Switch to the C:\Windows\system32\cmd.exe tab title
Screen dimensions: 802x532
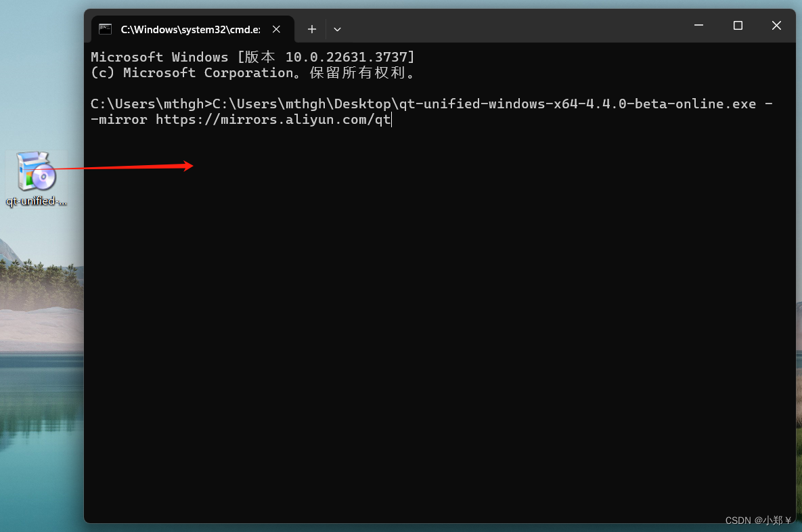(x=190, y=29)
